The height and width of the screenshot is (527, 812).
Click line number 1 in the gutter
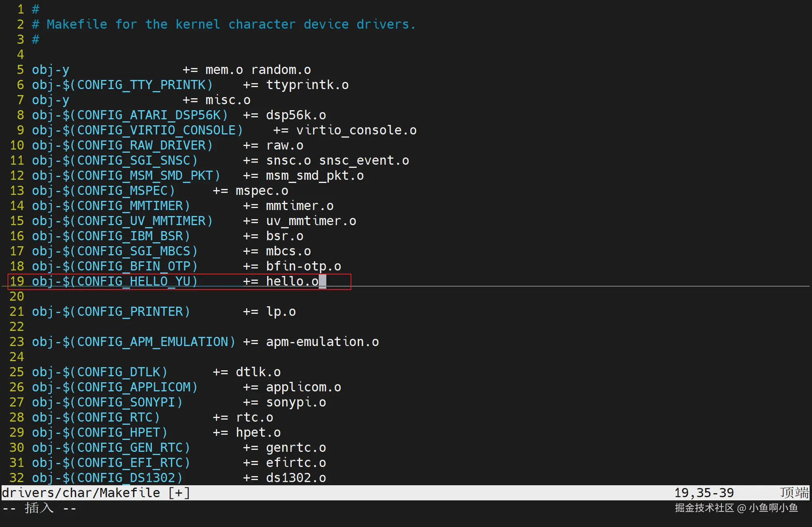point(20,9)
